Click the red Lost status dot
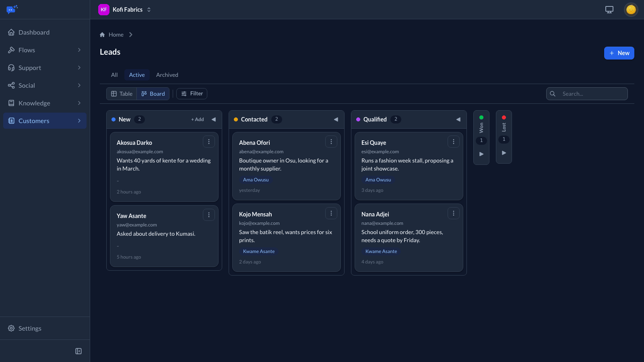644x362 pixels. pos(504,117)
